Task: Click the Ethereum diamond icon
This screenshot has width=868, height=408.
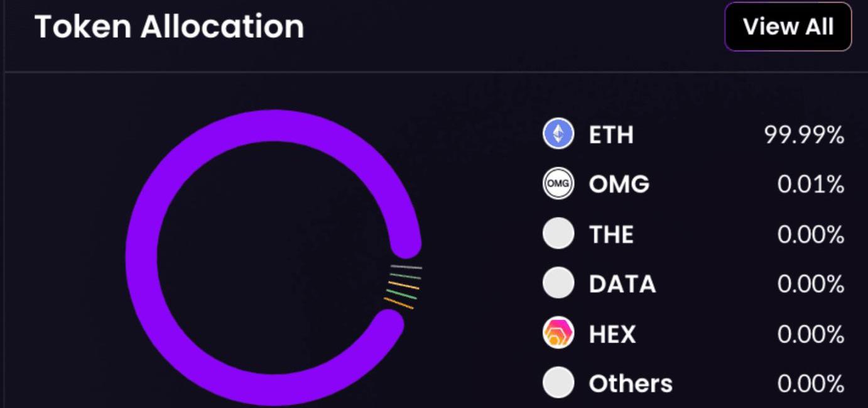Action: click(x=558, y=134)
